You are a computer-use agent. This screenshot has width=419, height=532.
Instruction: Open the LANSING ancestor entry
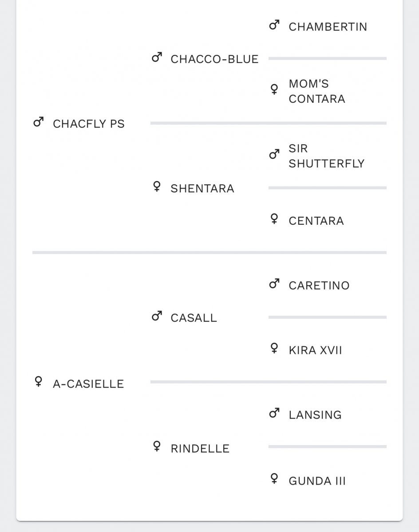[x=315, y=415]
